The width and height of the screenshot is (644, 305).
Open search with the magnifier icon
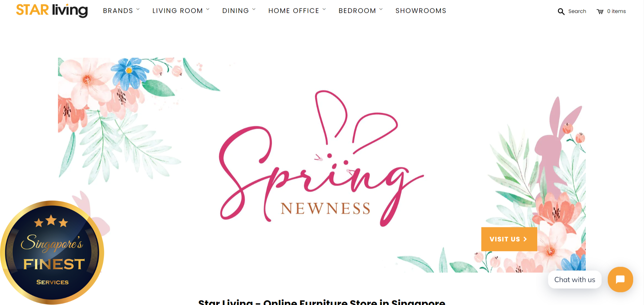click(x=561, y=12)
